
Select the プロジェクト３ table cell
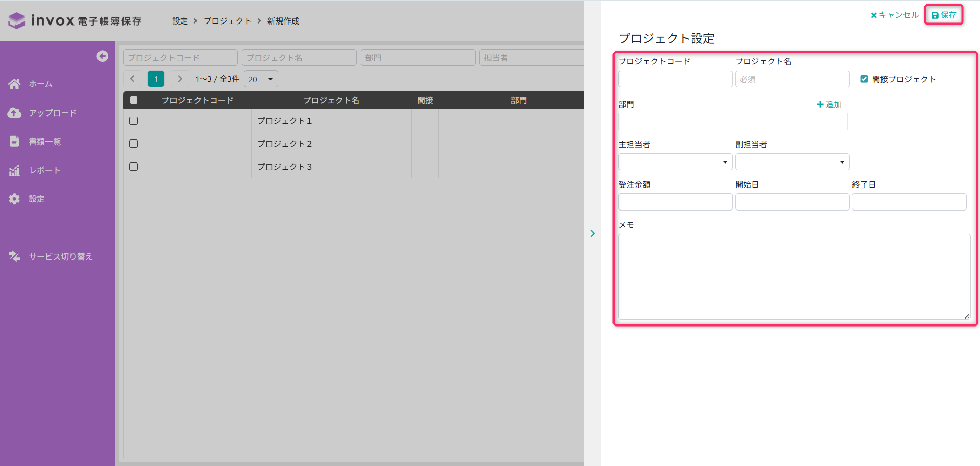click(x=331, y=167)
